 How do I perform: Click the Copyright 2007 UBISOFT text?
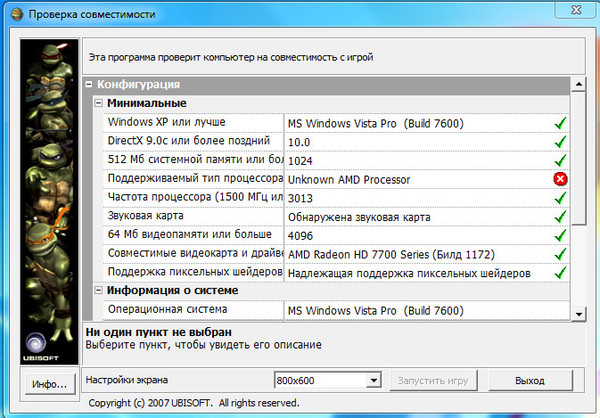(x=194, y=403)
